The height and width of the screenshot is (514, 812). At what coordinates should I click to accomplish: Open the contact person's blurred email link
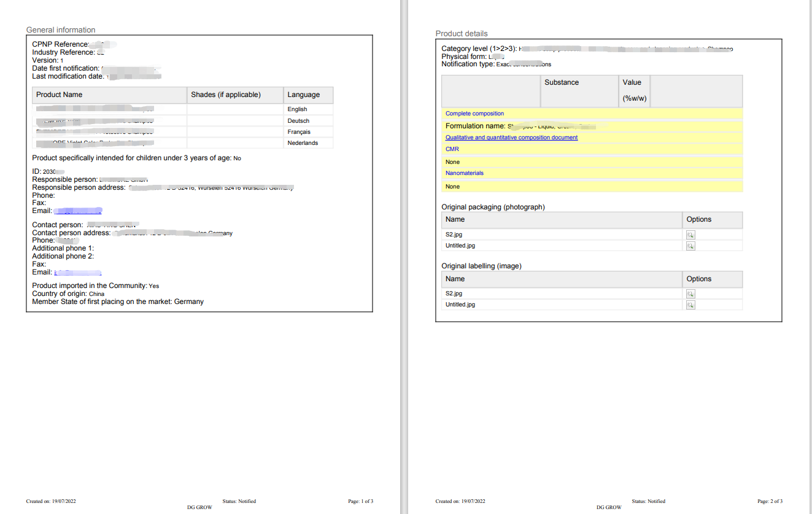[77, 272]
